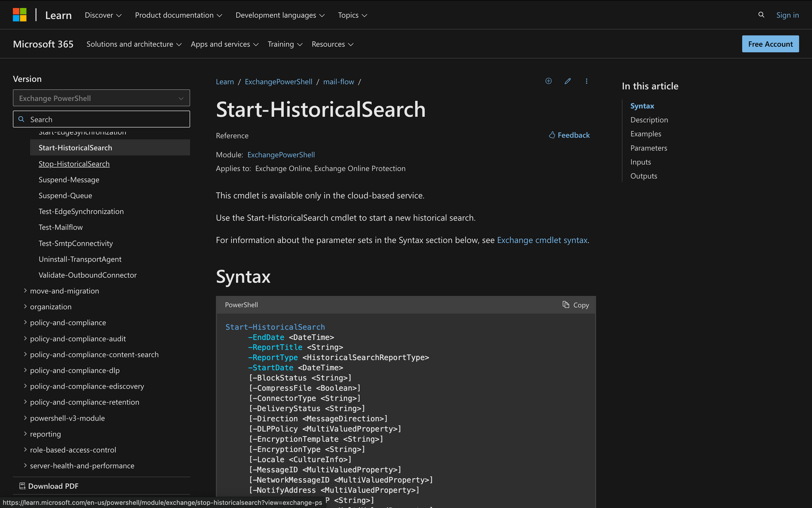Copy the PowerShell code block
Image resolution: width=812 pixels, height=508 pixels.
coord(576,305)
